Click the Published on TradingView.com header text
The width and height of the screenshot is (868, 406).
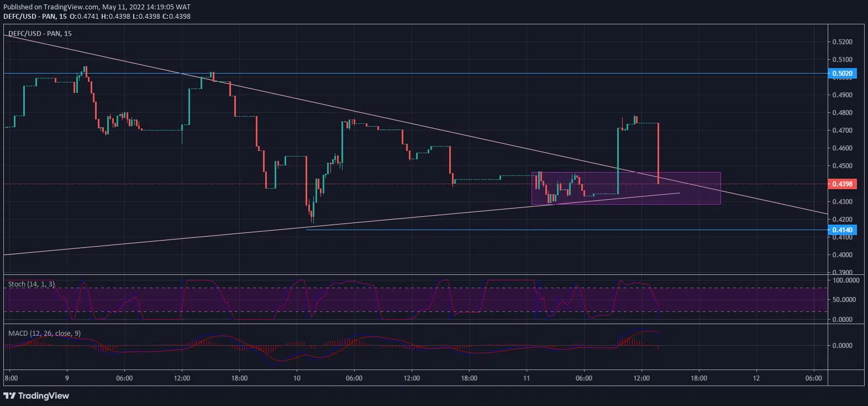click(x=97, y=7)
